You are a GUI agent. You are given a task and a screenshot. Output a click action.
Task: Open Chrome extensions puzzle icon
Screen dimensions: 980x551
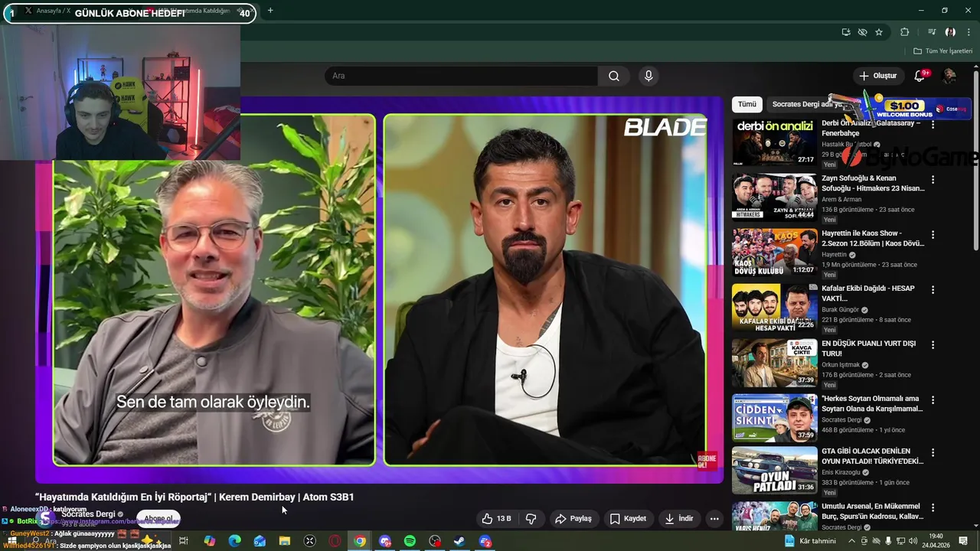[904, 32]
